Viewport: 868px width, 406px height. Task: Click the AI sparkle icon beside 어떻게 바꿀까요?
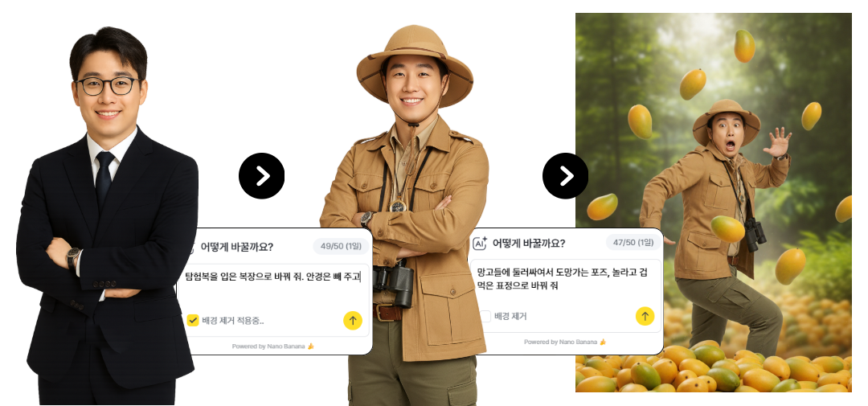[479, 243]
